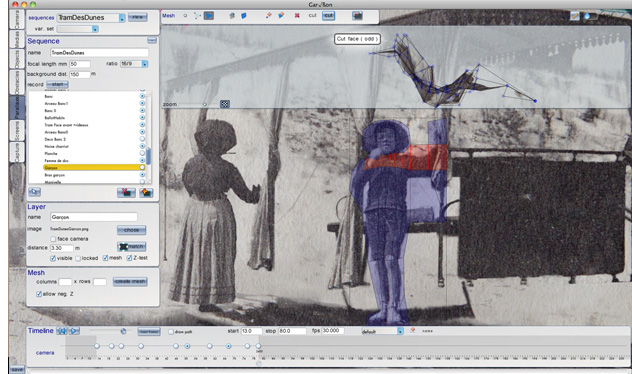Toggle visibility radio of 'Femme de dos' layer
Viewport: 632px width, 374px height.
click(142, 160)
